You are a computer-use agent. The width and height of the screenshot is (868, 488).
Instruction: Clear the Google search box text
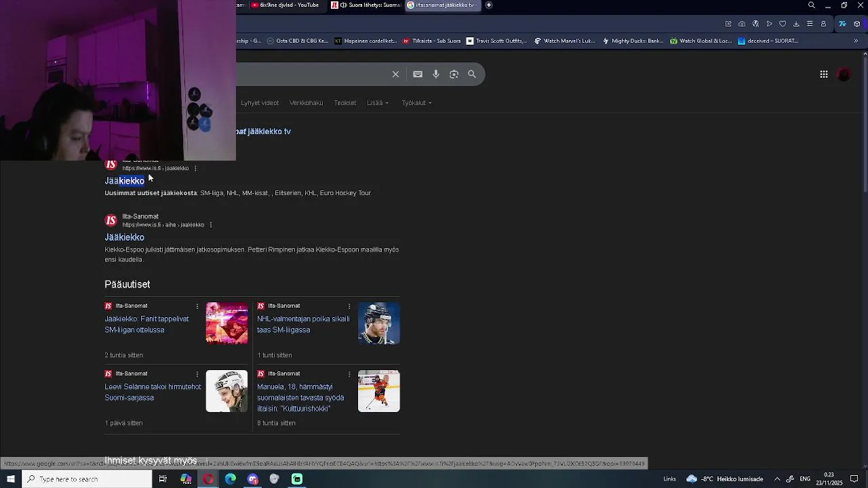tap(395, 75)
